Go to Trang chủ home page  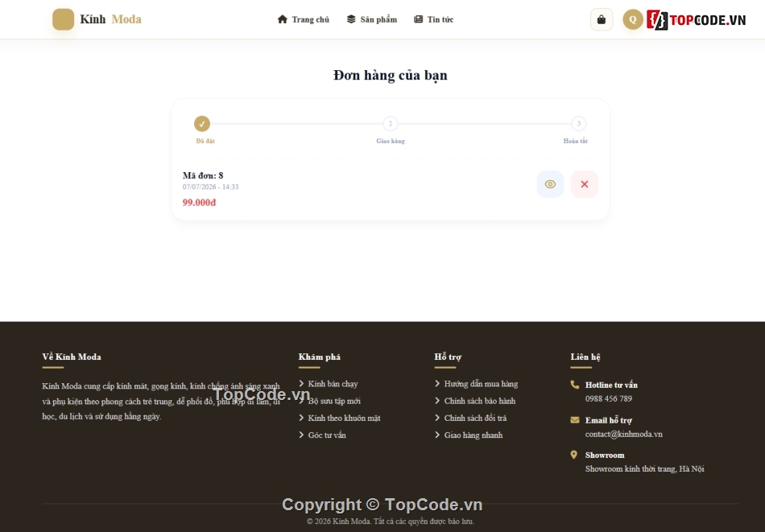click(303, 19)
